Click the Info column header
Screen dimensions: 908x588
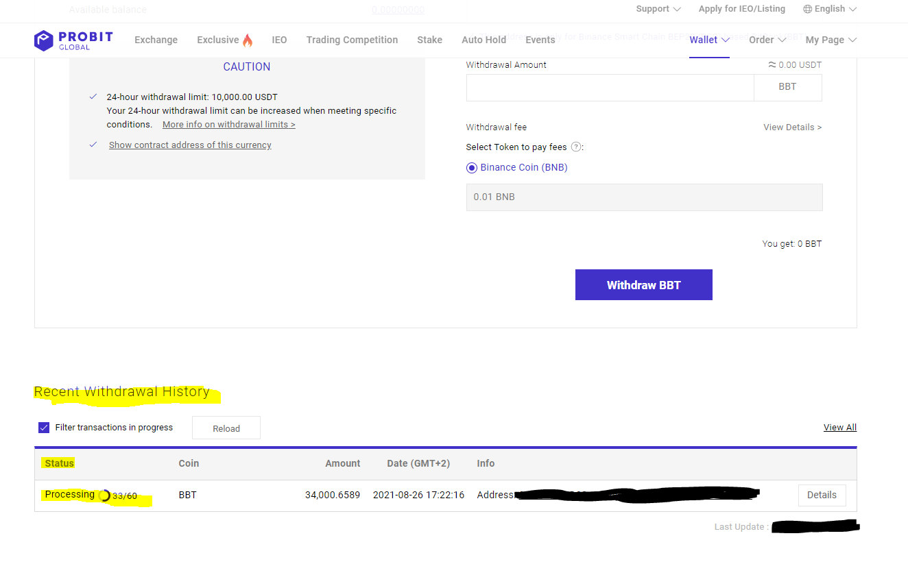(x=486, y=463)
